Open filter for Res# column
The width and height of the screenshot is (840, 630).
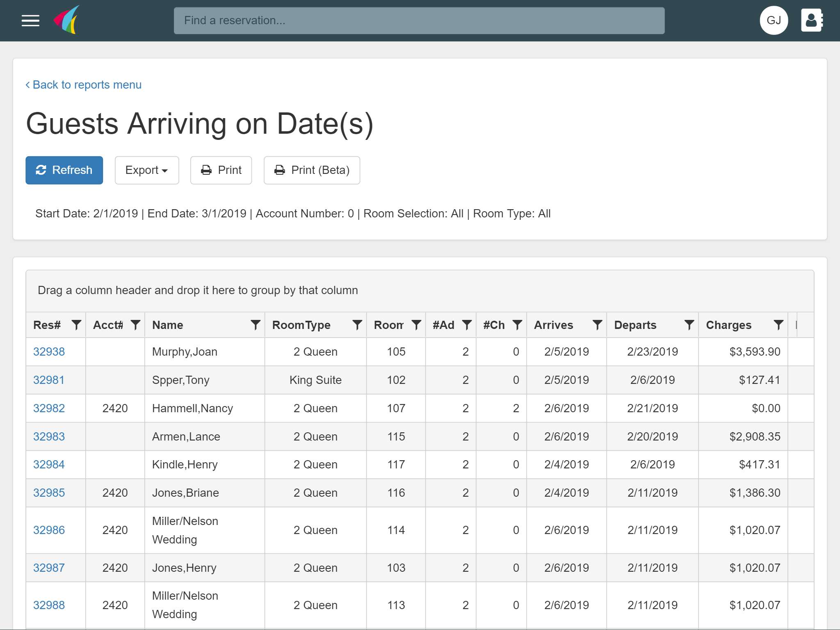[x=76, y=325]
